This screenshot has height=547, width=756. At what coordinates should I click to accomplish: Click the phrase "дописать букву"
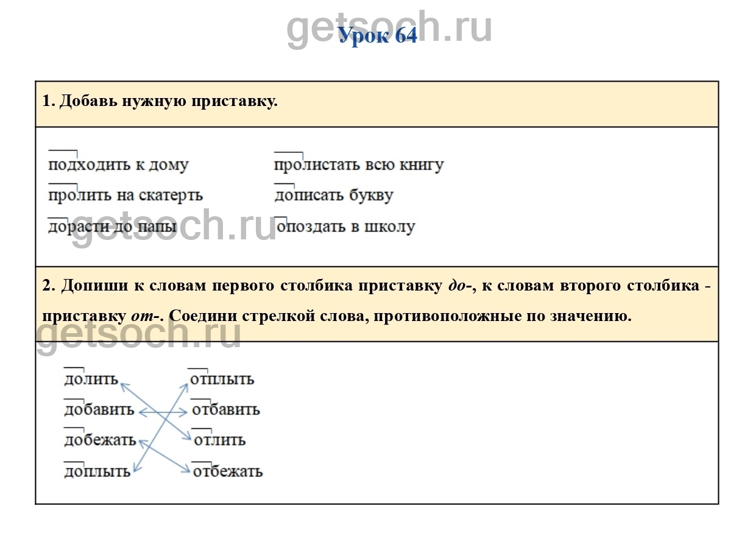pos(333,196)
